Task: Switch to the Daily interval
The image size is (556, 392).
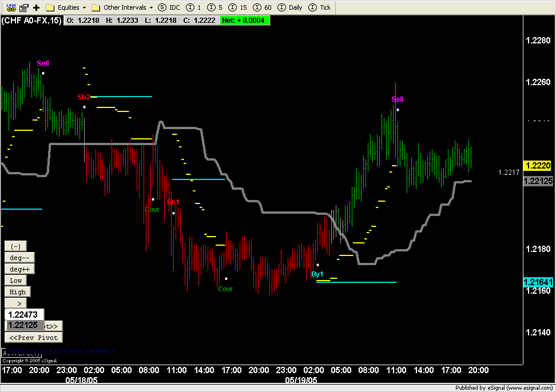Action: click(x=290, y=7)
